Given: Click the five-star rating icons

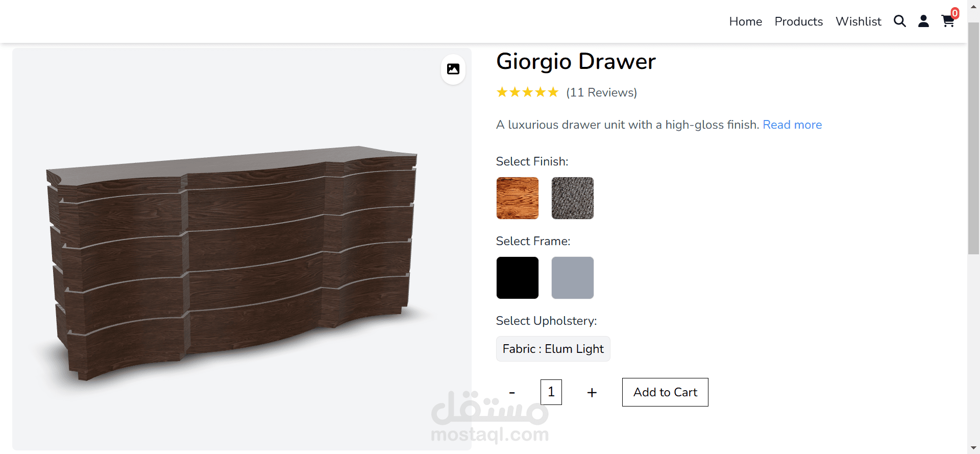Looking at the screenshot, I should [528, 92].
